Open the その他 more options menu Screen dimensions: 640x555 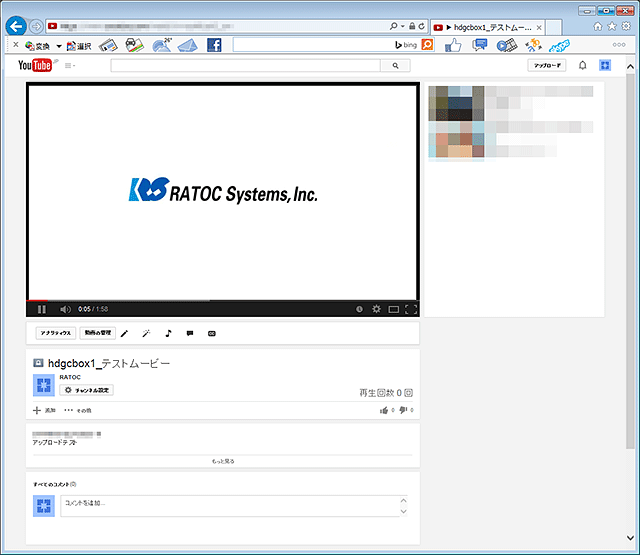pos(78,410)
